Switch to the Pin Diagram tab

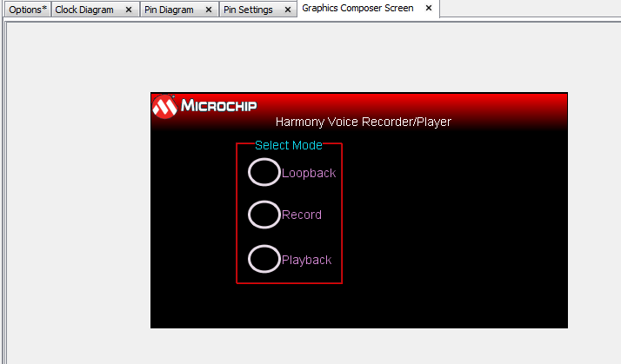169,10
